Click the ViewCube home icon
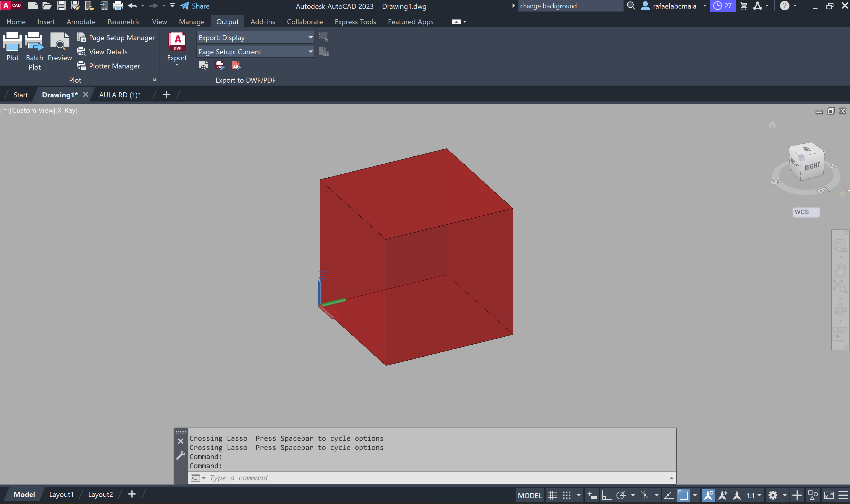The height and width of the screenshot is (504, 850). point(772,125)
